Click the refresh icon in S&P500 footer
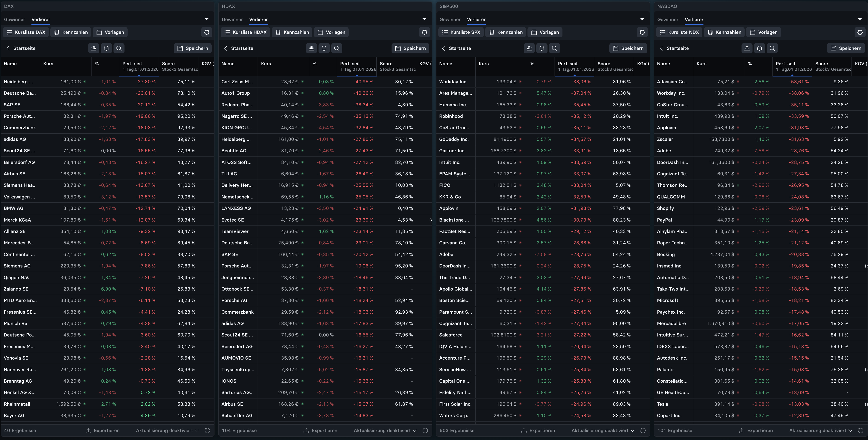 point(643,430)
